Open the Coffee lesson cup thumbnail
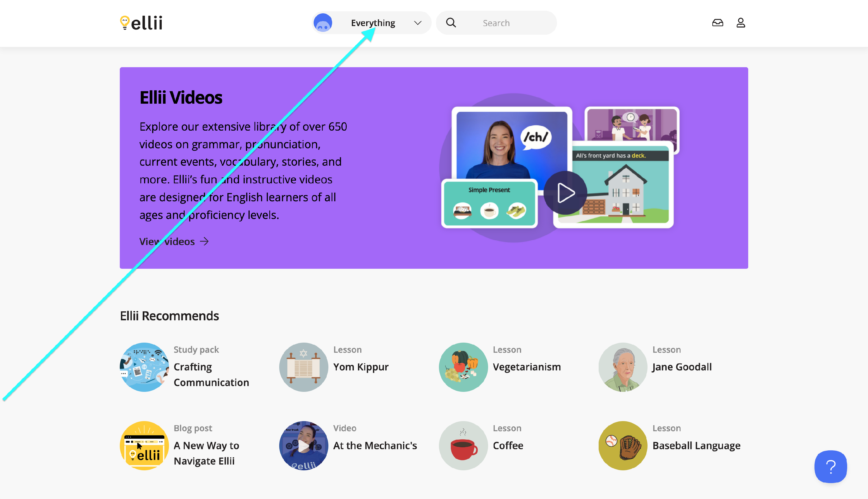Image resolution: width=868 pixels, height=499 pixels. click(x=463, y=445)
